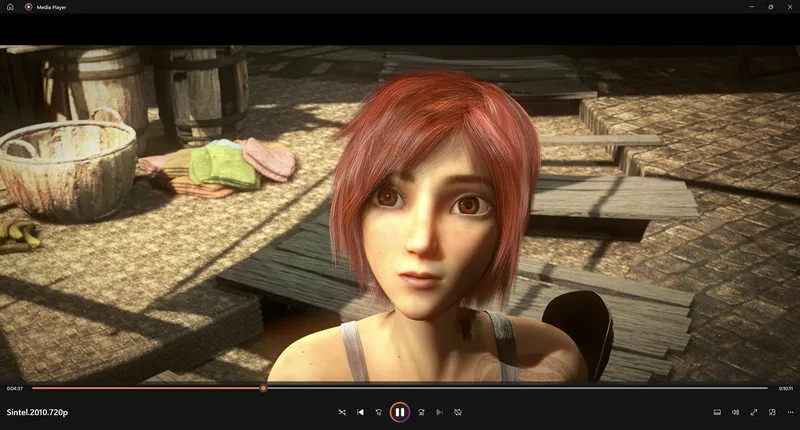Screen dimensions: 800x430
Task: Click the Media Player app icon
Action: tap(29, 7)
